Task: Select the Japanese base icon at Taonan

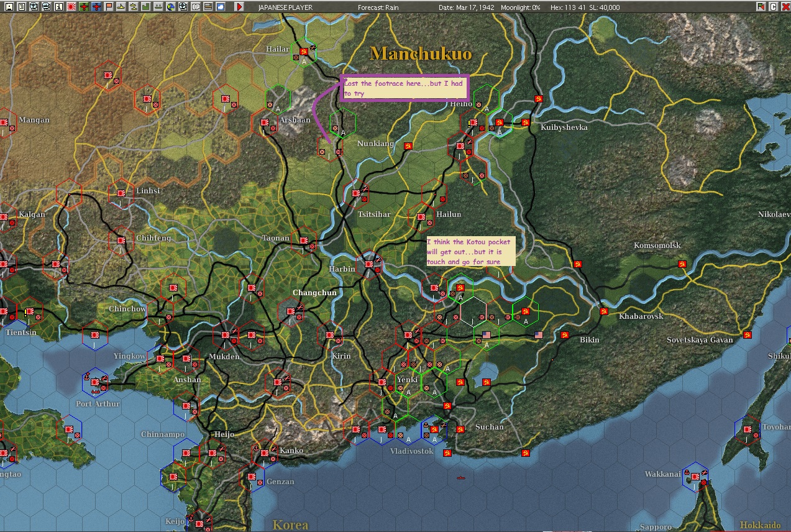Action: point(303,241)
